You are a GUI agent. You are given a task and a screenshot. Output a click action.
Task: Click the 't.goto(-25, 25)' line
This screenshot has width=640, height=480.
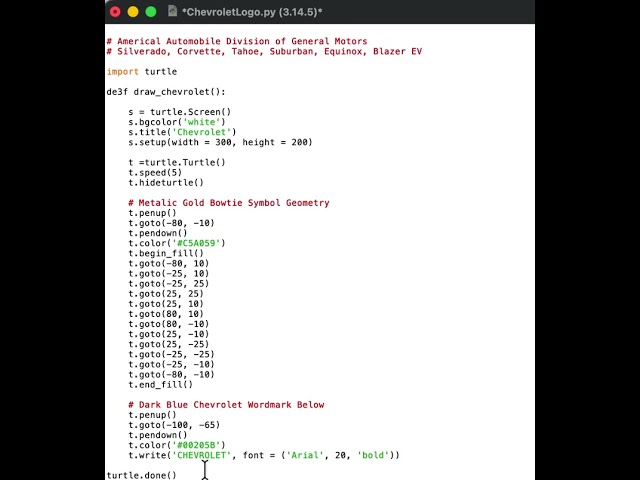pyautogui.click(x=169, y=284)
